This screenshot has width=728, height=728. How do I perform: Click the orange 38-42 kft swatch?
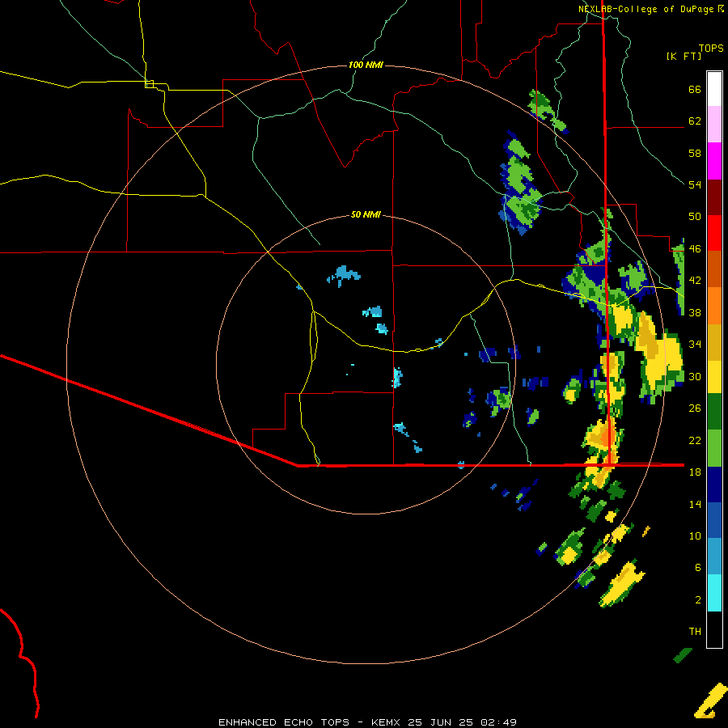(x=714, y=306)
